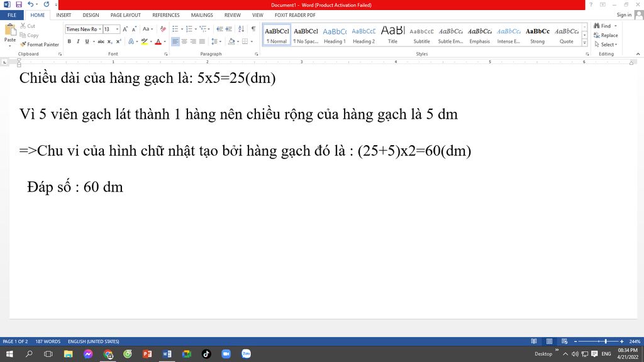
Task: Start a bulleted list
Action: click(x=175, y=29)
